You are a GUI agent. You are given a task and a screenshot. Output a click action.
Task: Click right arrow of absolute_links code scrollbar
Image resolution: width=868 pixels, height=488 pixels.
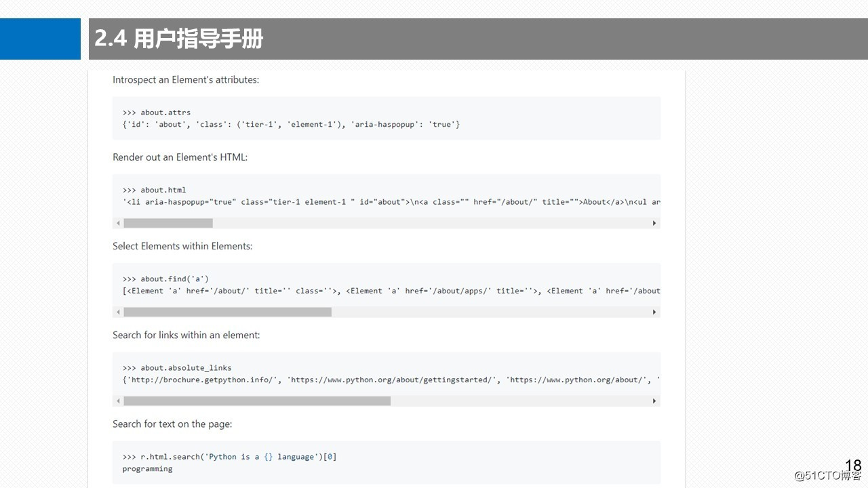coord(654,401)
